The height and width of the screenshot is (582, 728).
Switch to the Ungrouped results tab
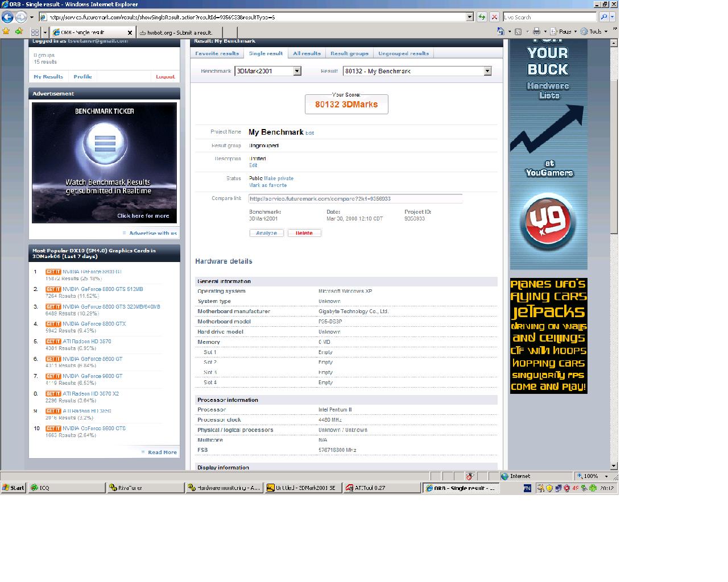tap(403, 53)
